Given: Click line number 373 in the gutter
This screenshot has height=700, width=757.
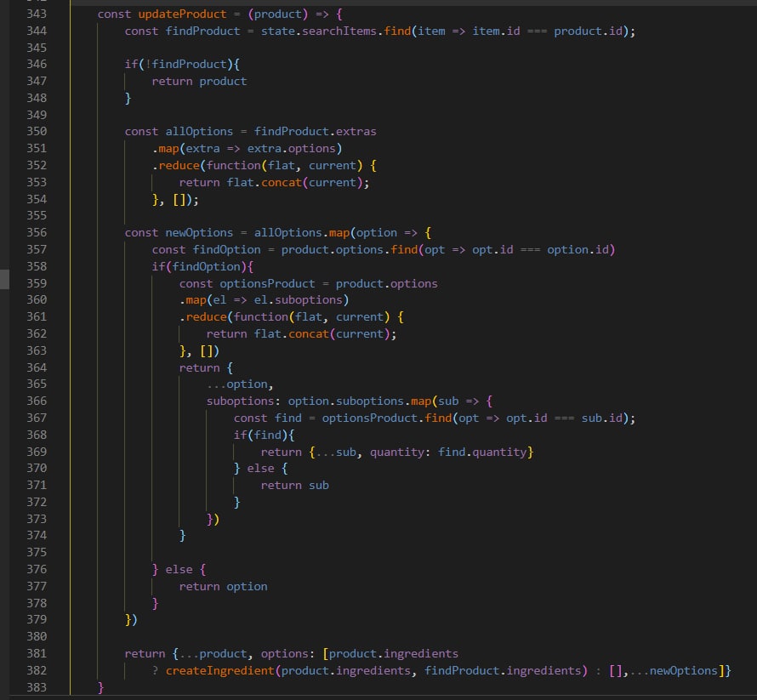Looking at the screenshot, I should pyautogui.click(x=37, y=519).
